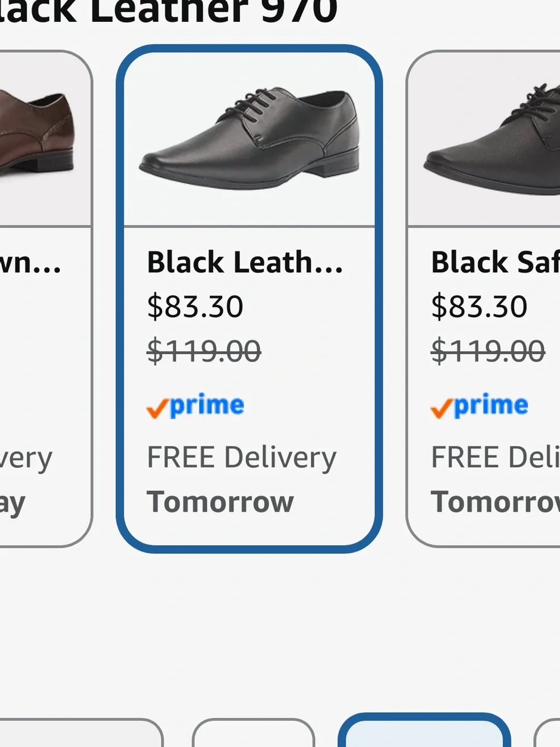560x747 pixels.
Task: Click Tomorrow label in Black Saf card
Action: (495, 502)
